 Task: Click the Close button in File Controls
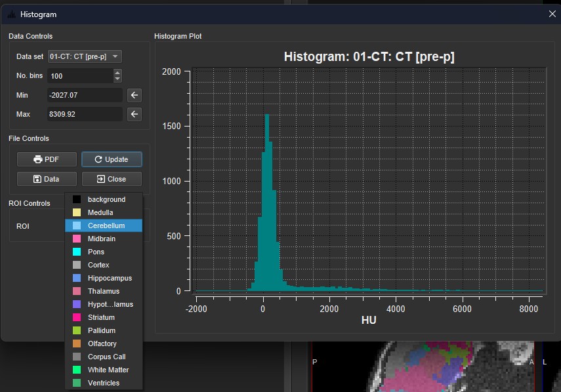coord(112,179)
